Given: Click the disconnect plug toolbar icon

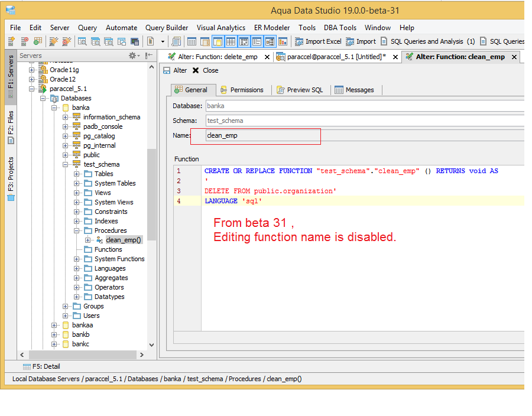Looking at the screenshot, I should tap(66, 41).
